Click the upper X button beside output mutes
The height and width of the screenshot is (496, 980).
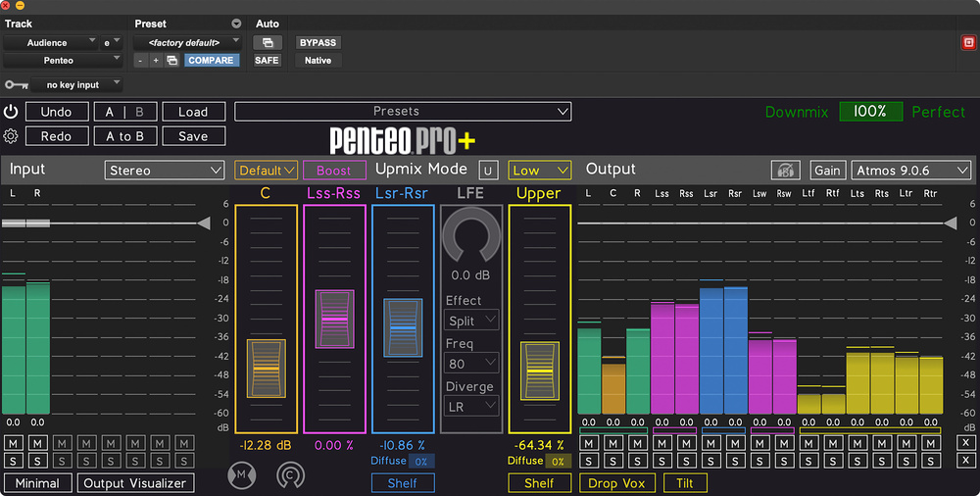tap(965, 443)
